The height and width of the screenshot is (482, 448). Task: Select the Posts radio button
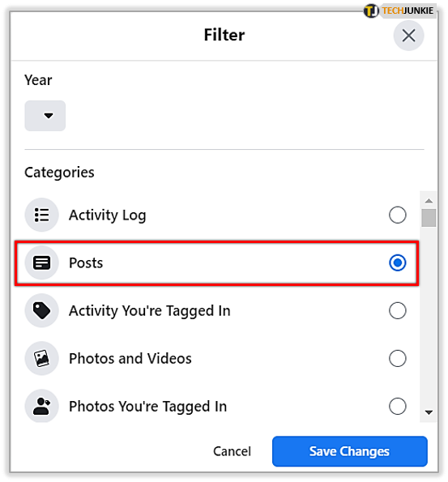click(397, 262)
